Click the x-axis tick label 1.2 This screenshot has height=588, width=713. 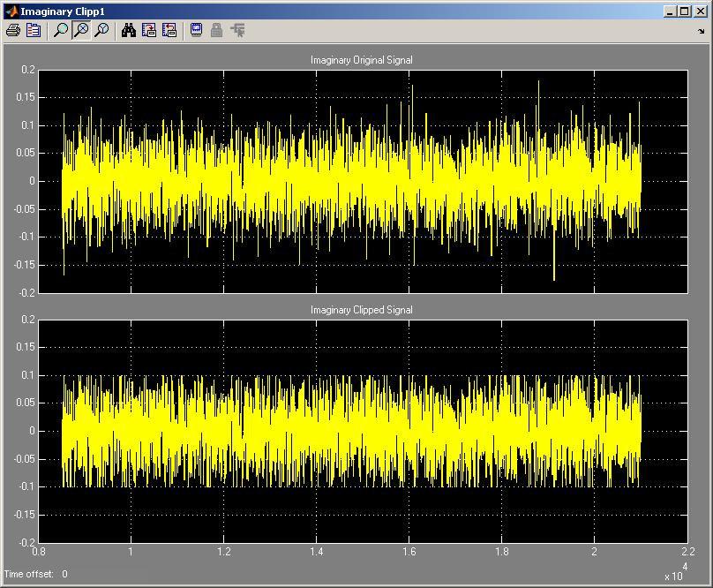point(224,552)
